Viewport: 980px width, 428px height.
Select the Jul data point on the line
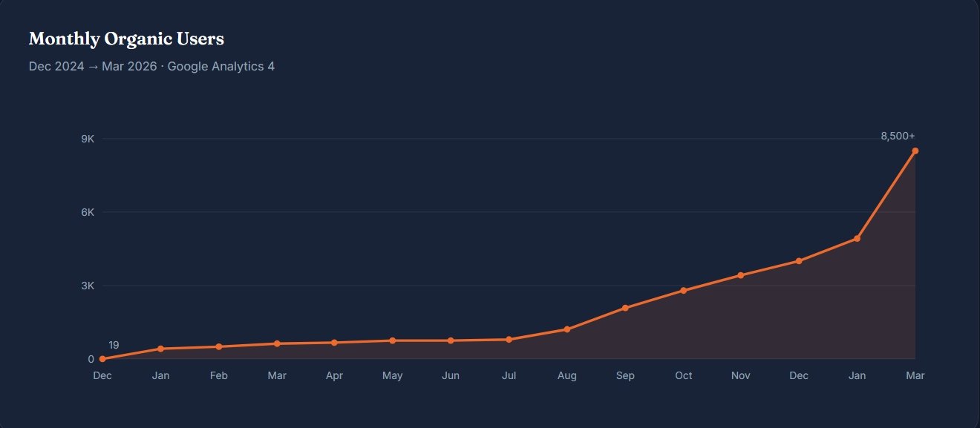coord(509,340)
